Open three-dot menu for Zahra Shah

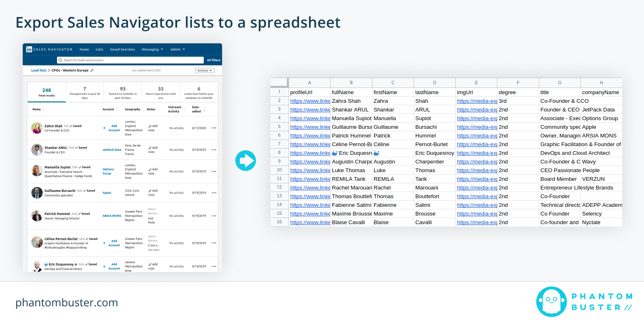(x=214, y=128)
